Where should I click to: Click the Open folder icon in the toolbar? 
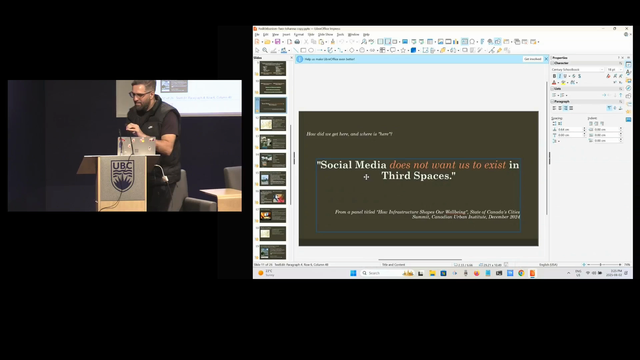click(x=267, y=42)
